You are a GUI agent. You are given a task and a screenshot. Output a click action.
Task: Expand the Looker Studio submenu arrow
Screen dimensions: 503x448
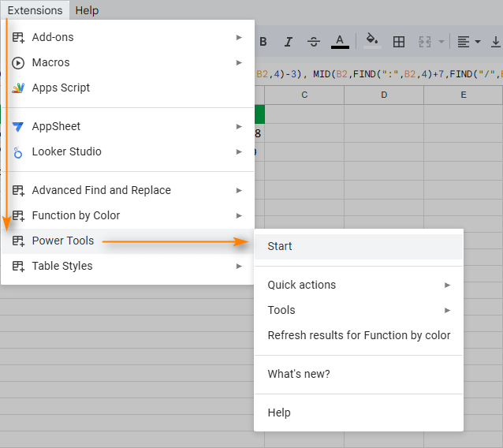coord(239,151)
